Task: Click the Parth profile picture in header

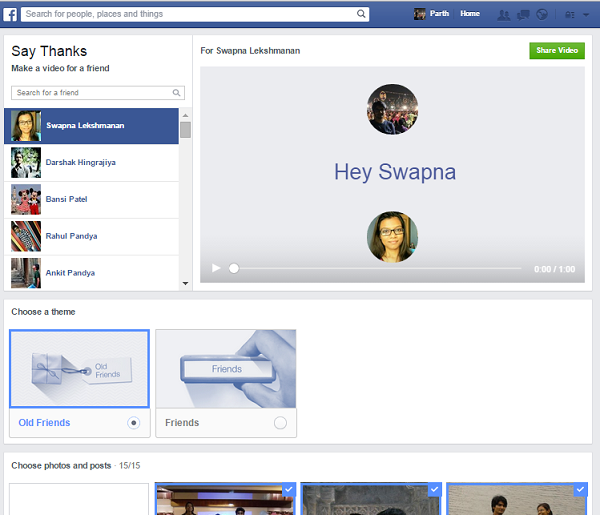Action: (420, 14)
